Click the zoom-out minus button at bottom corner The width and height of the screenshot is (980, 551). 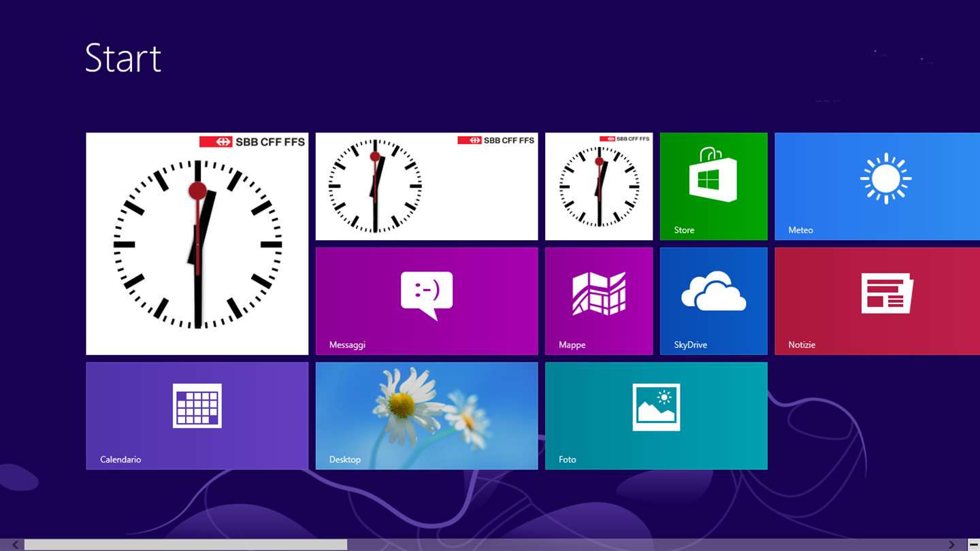click(973, 545)
